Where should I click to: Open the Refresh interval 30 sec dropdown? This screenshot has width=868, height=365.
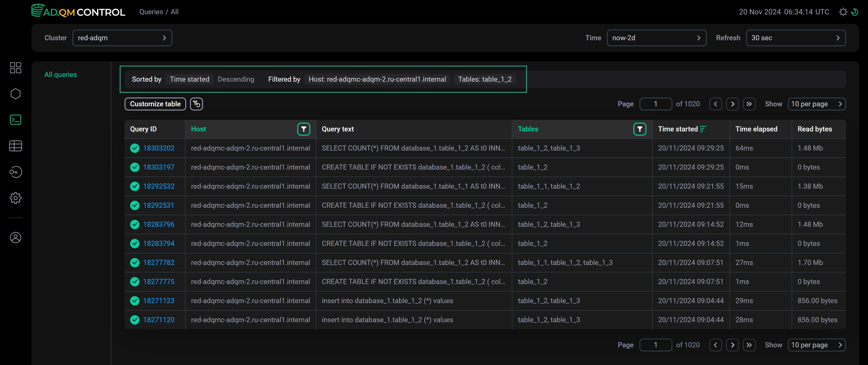coord(796,38)
